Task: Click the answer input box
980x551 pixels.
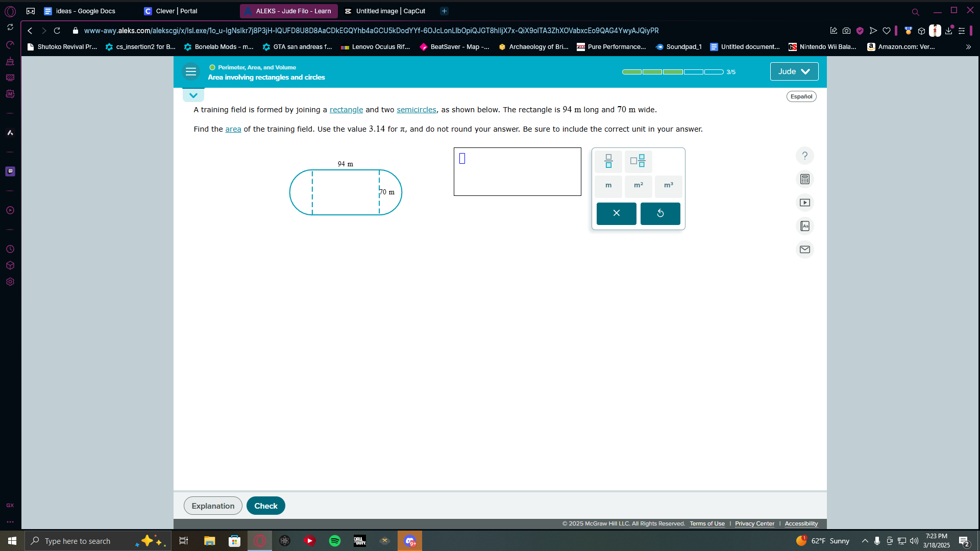Action: (517, 172)
